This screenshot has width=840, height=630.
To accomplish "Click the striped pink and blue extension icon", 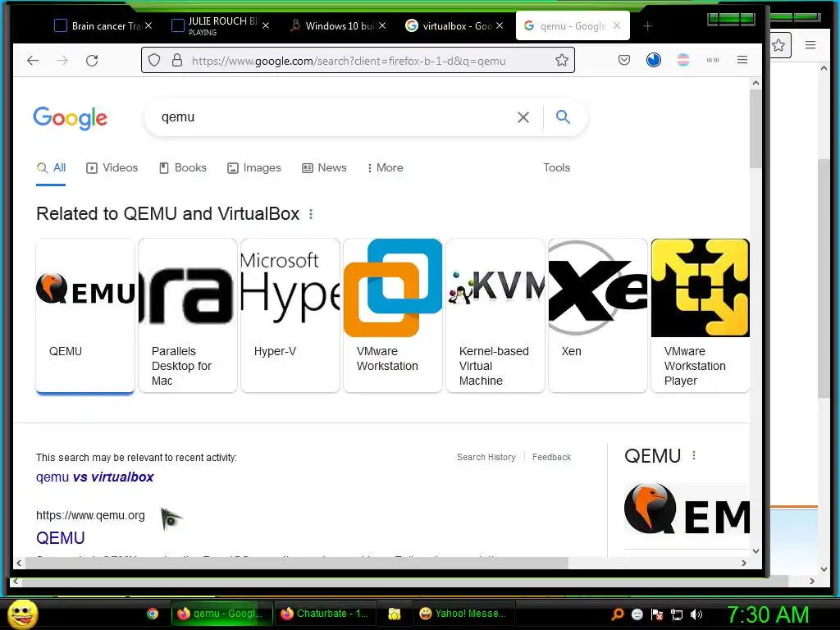I will 683,60.
